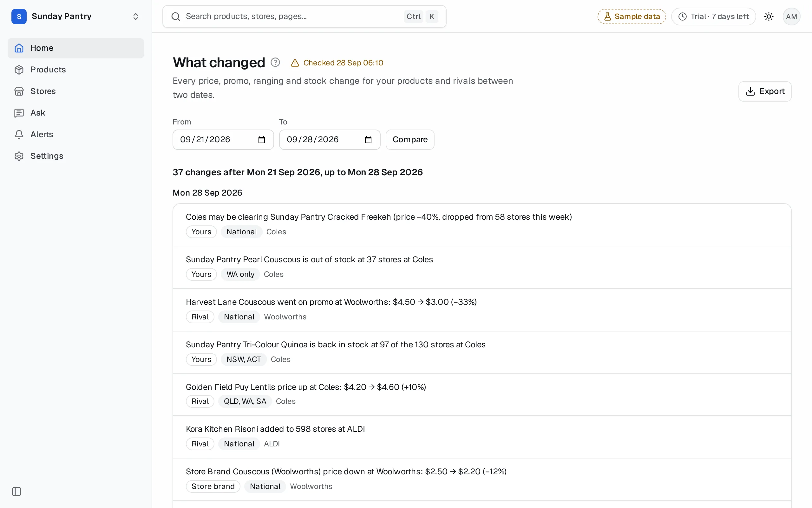Click the Products box icon
Viewport: 812px width, 508px height.
coord(19,70)
